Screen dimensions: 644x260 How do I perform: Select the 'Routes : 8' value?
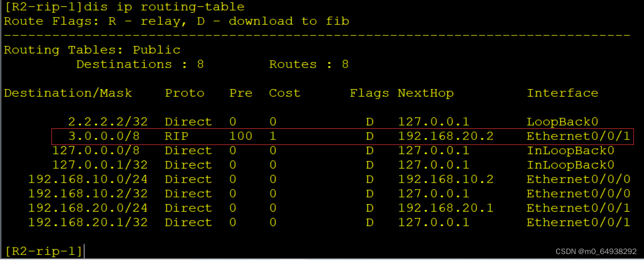tap(309, 64)
